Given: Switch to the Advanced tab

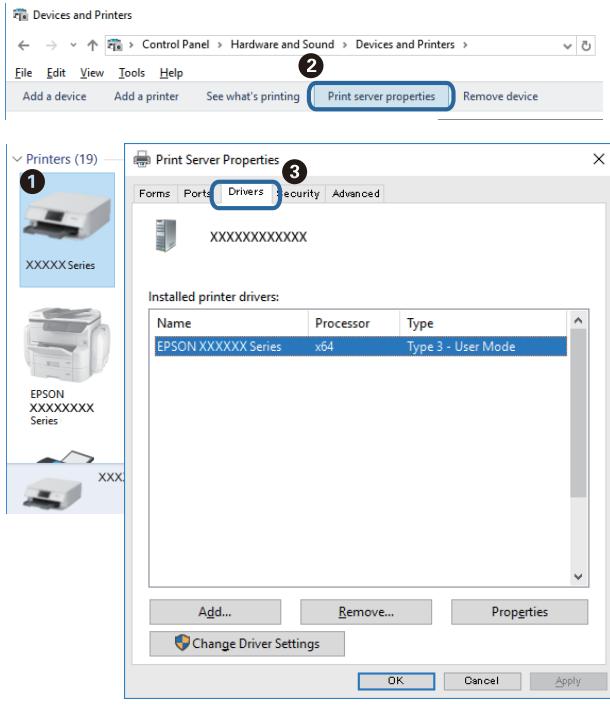Looking at the screenshot, I should click(356, 194).
